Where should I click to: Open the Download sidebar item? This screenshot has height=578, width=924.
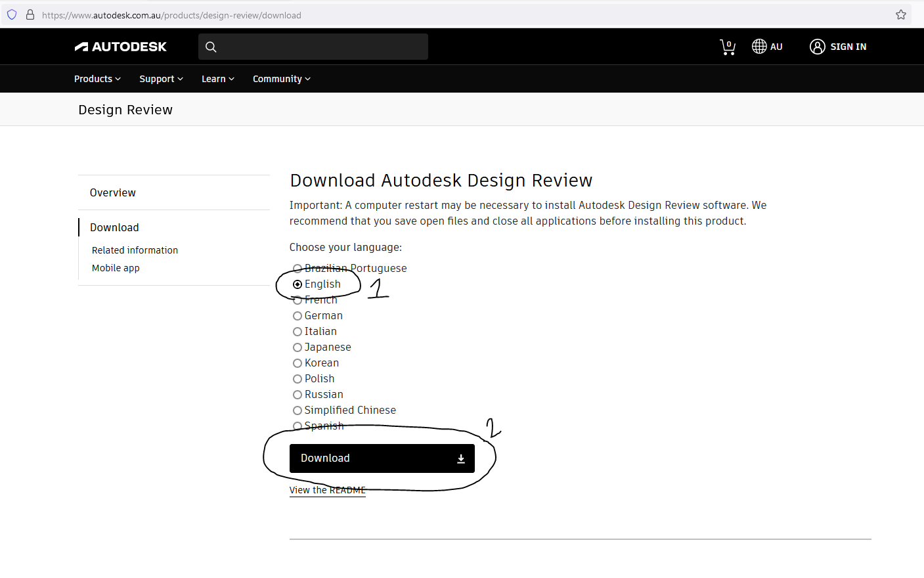[114, 227]
